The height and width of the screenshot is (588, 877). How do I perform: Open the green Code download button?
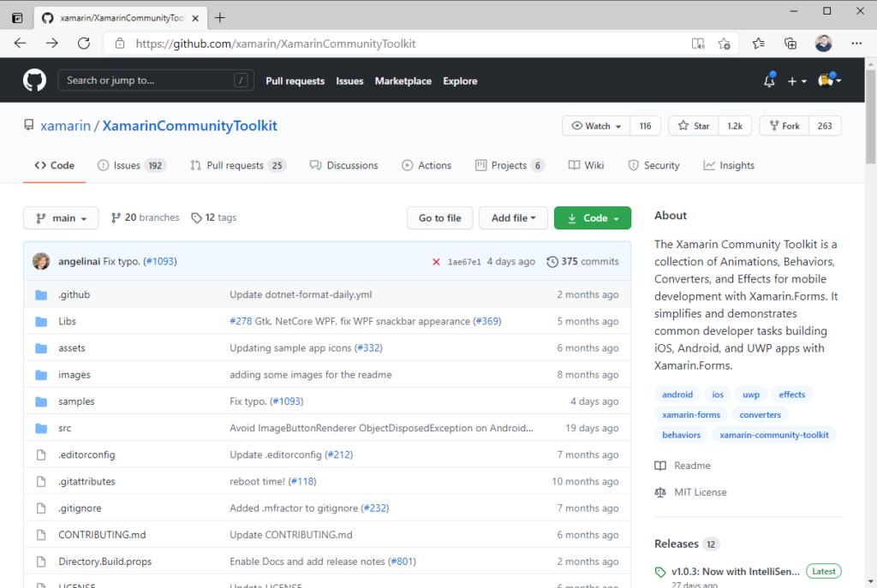tap(592, 217)
